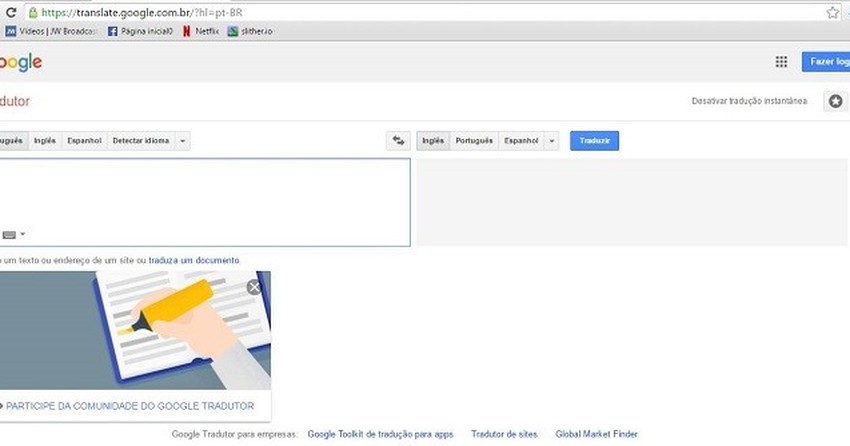Open the phrasebook star icon
The height and width of the screenshot is (446, 850).
(x=835, y=101)
